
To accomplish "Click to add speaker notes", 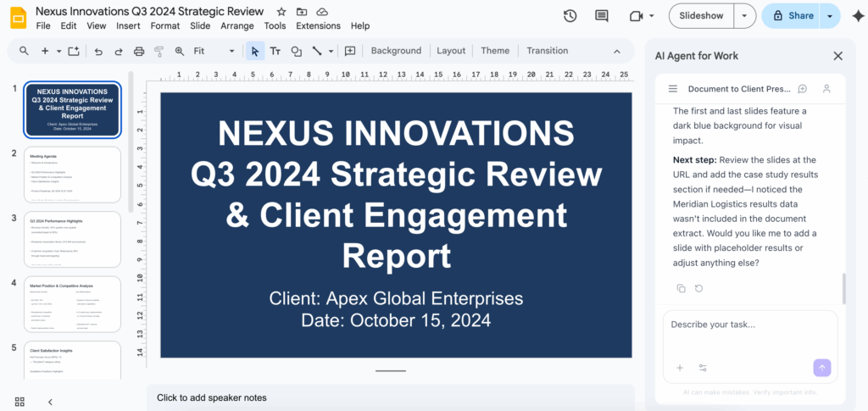I will pyautogui.click(x=390, y=397).
